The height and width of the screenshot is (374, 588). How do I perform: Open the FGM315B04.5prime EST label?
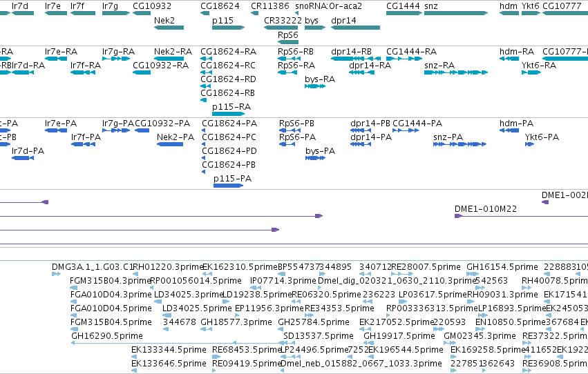click(111, 322)
